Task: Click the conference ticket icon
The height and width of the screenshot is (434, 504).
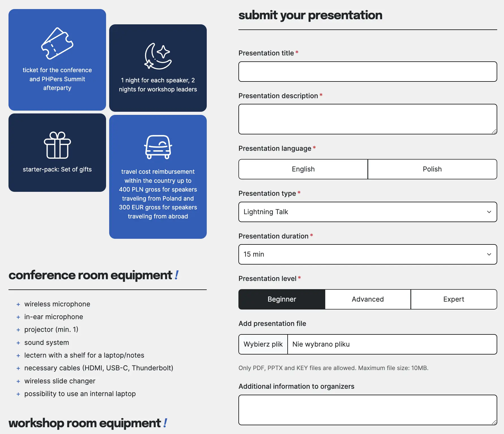Action: pos(57,43)
